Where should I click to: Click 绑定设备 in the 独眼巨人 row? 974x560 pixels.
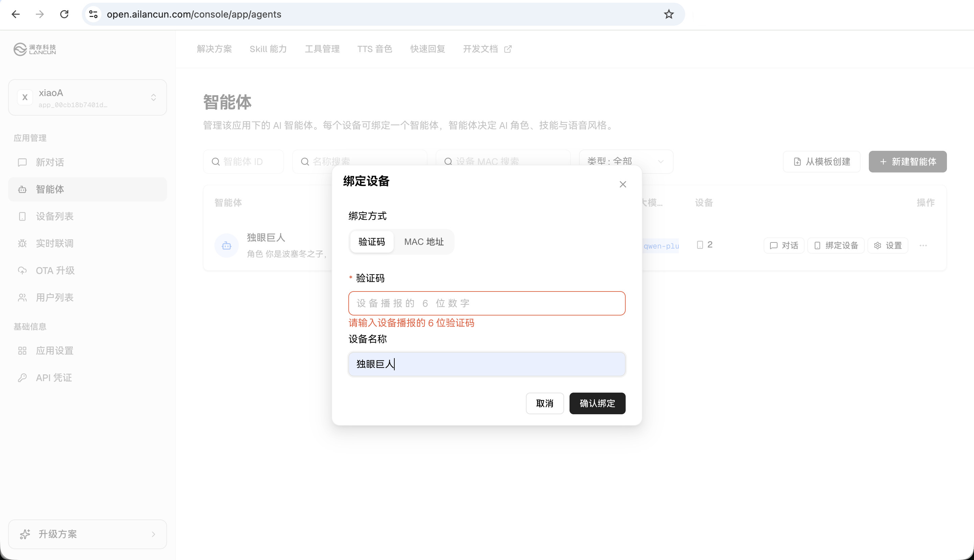point(836,246)
